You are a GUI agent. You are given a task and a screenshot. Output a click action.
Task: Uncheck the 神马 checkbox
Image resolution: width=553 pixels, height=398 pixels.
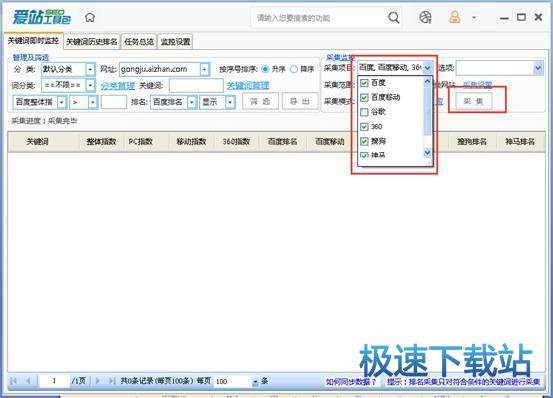[364, 155]
